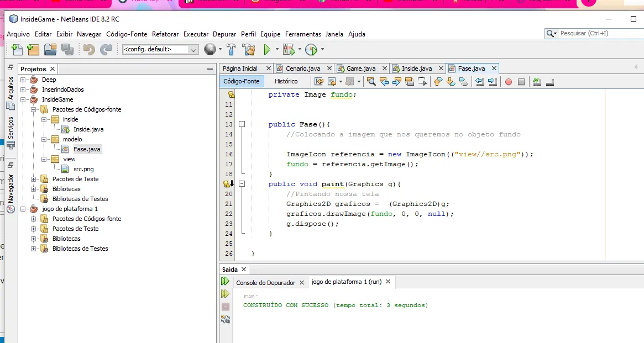Click the Undo arrow in toolbar
The image size is (644, 343).
coord(88,49)
